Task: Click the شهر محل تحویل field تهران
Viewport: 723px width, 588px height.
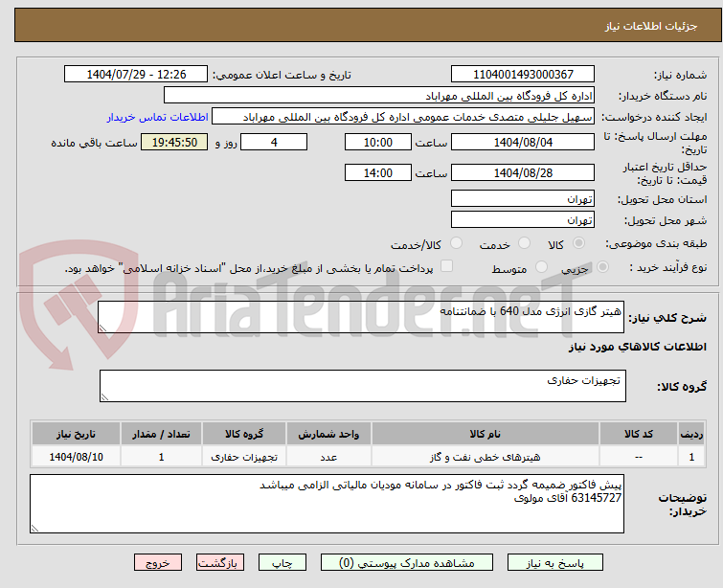Action: tap(523, 220)
